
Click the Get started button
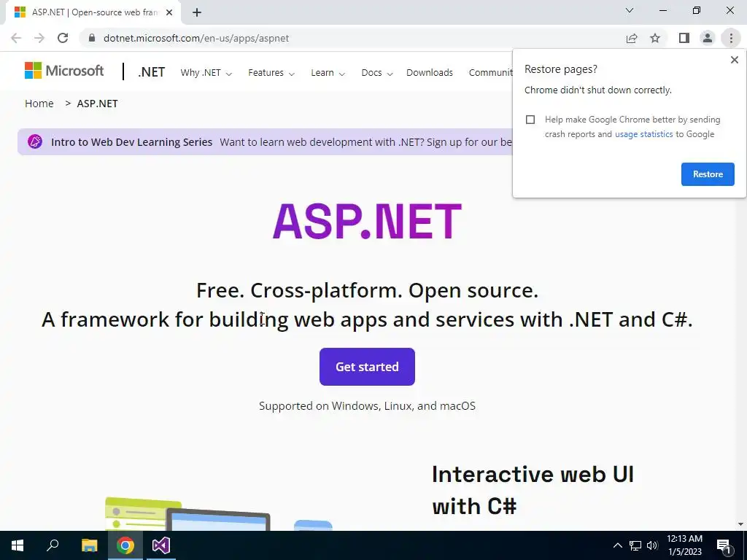tap(368, 367)
